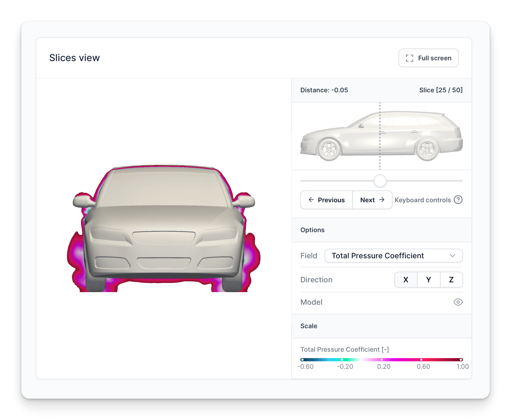Select the Y slice direction

tap(429, 280)
